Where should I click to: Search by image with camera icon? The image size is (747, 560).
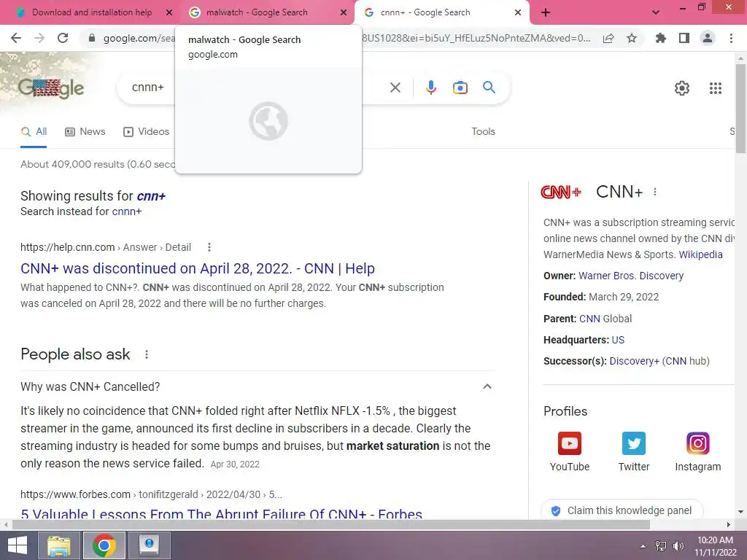460,87
